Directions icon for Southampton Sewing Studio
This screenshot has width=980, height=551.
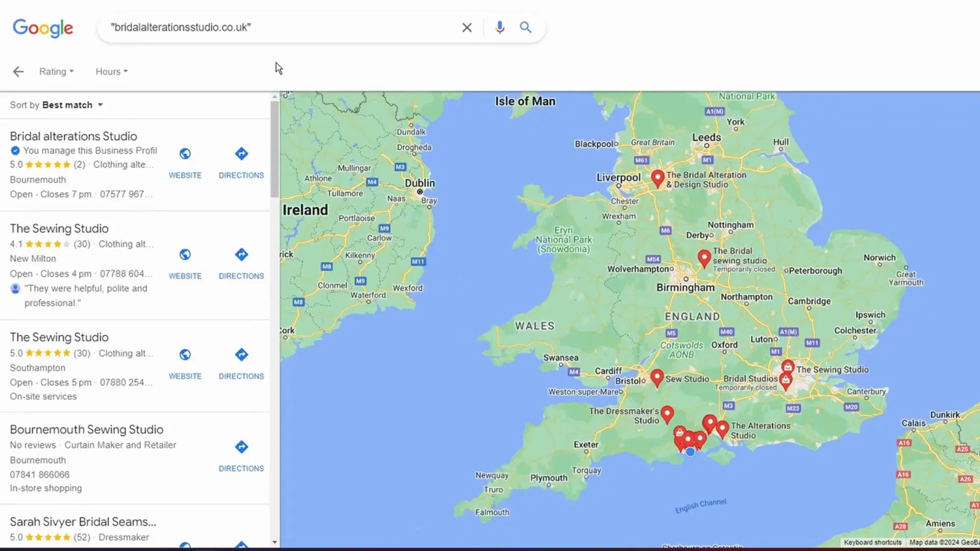pyautogui.click(x=241, y=355)
